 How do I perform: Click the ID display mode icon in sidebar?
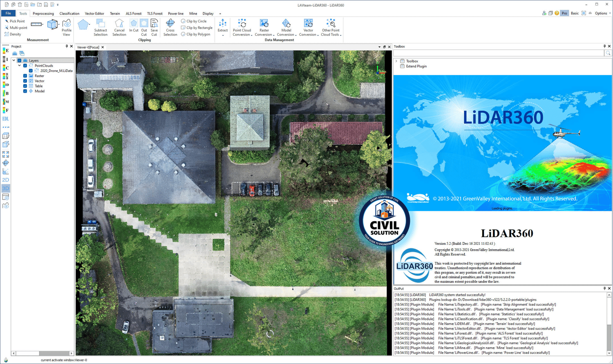coord(6,85)
